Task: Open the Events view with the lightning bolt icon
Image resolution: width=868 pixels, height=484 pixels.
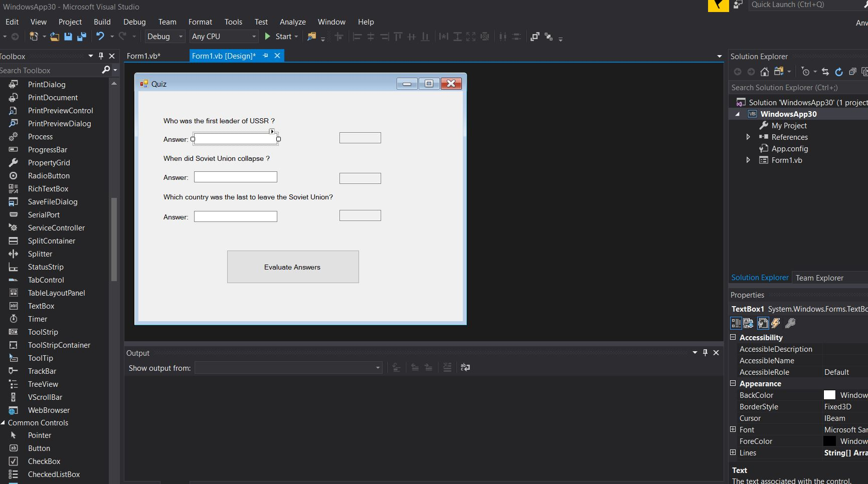Action: (x=775, y=323)
